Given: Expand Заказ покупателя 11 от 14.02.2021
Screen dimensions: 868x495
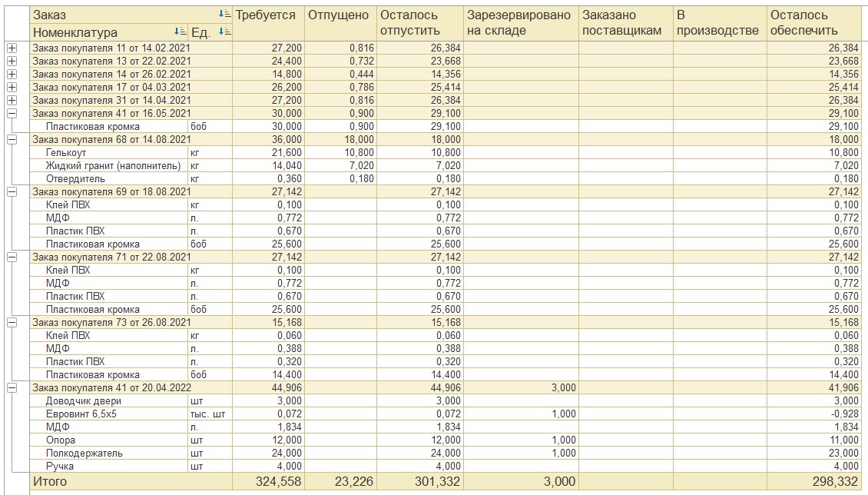Looking at the screenshot, I should (12, 48).
